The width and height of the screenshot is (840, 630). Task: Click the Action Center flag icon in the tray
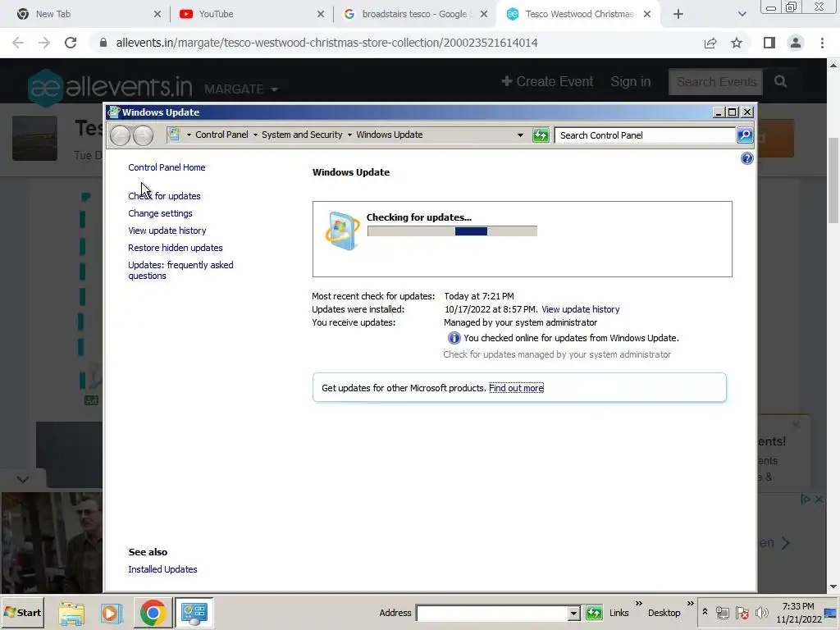(x=742, y=613)
